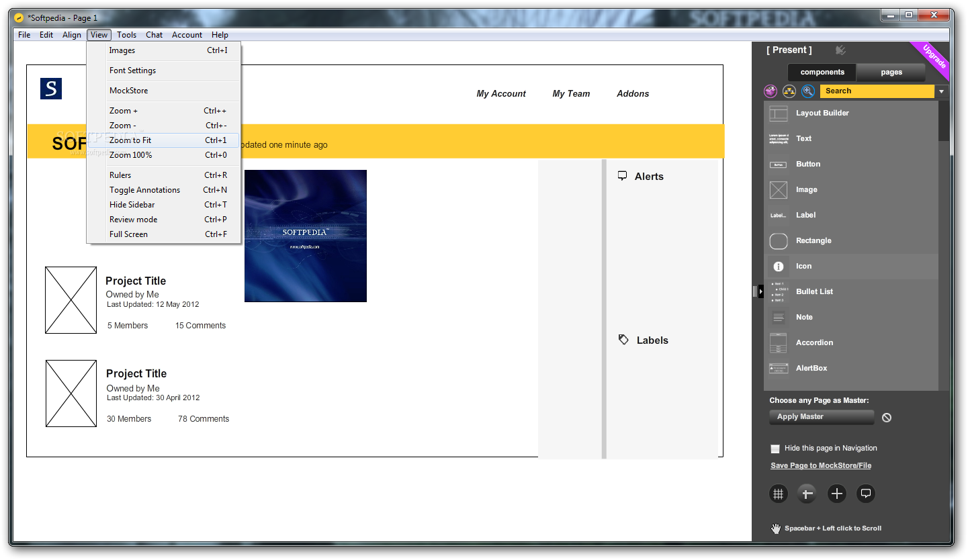The image size is (968, 560).
Task: Open the Tools menu
Action: 126,35
